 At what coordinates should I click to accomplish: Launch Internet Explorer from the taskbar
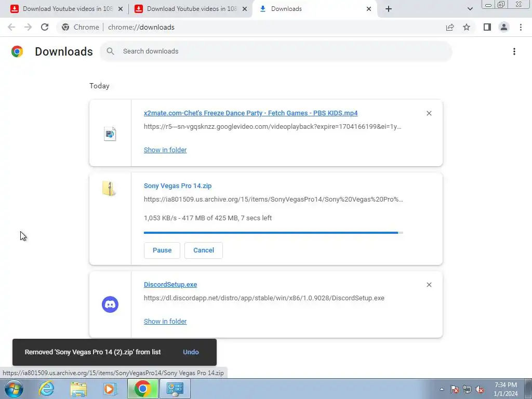[46, 389]
